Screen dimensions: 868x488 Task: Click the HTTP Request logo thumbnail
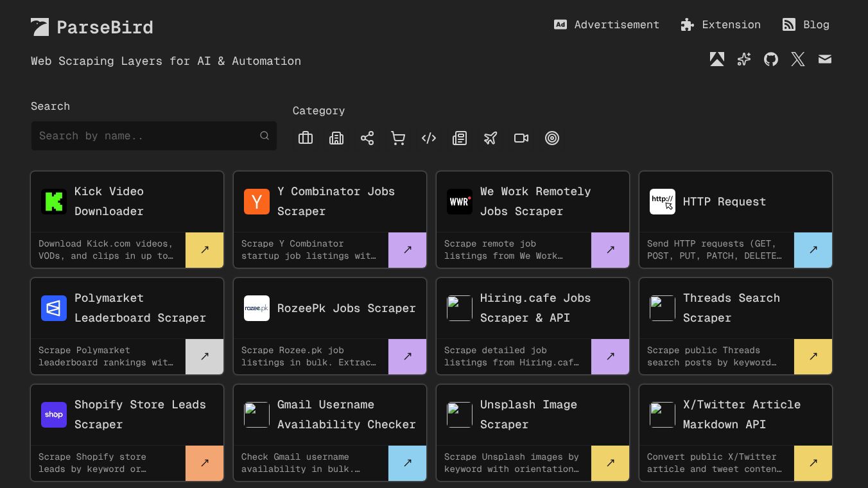(663, 202)
